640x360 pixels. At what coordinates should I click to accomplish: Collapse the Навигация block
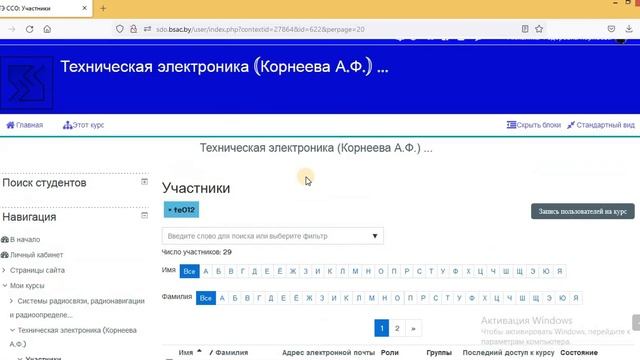point(144,215)
